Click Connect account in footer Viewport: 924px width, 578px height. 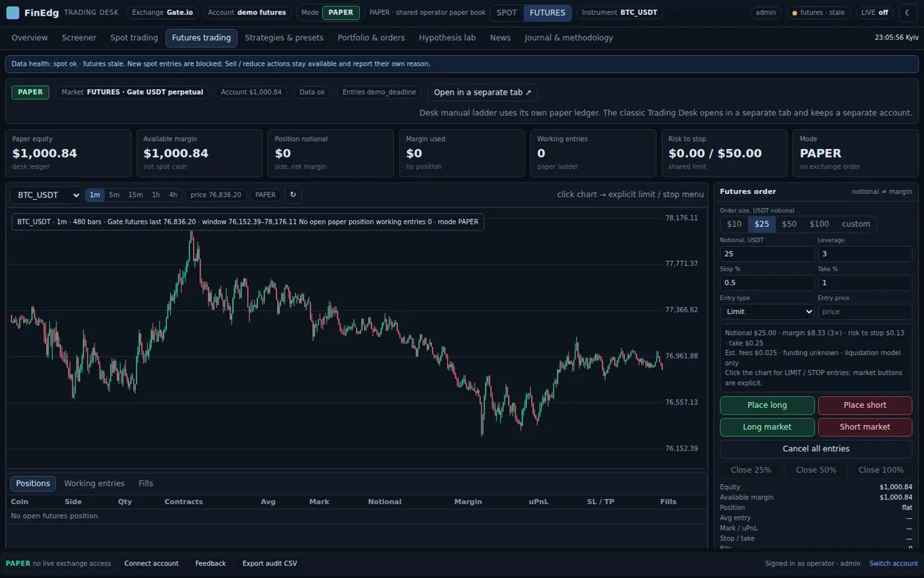pos(151,564)
